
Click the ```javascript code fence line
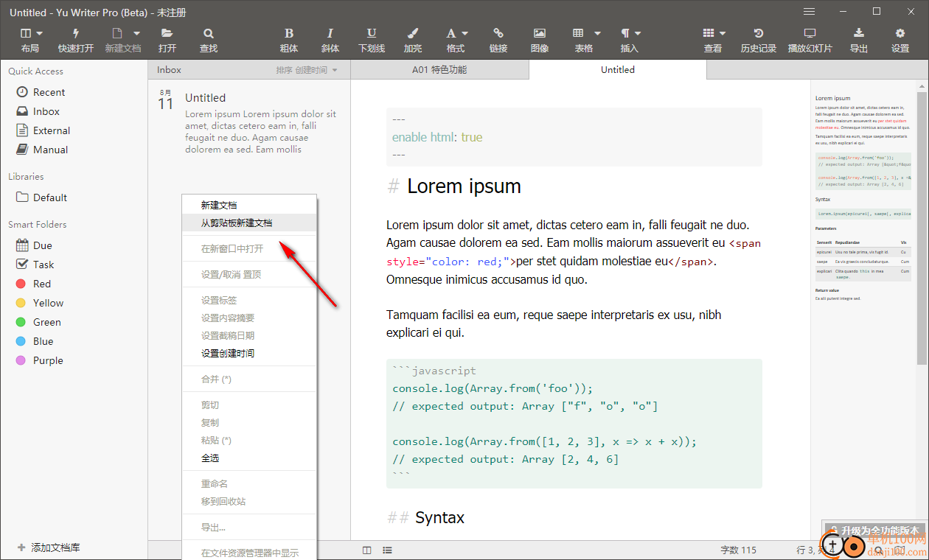434,371
